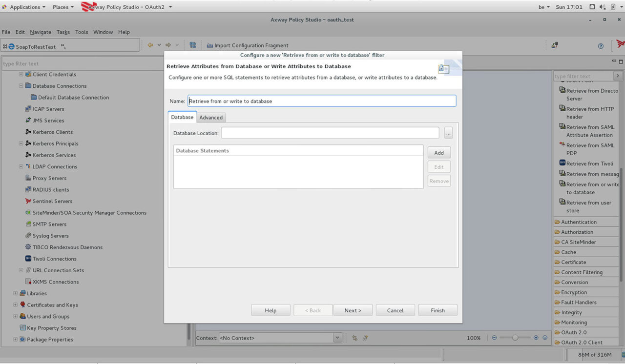Select Retrieve from Tivoli palette icon
The height and width of the screenshot is (364, 625).
562,163
